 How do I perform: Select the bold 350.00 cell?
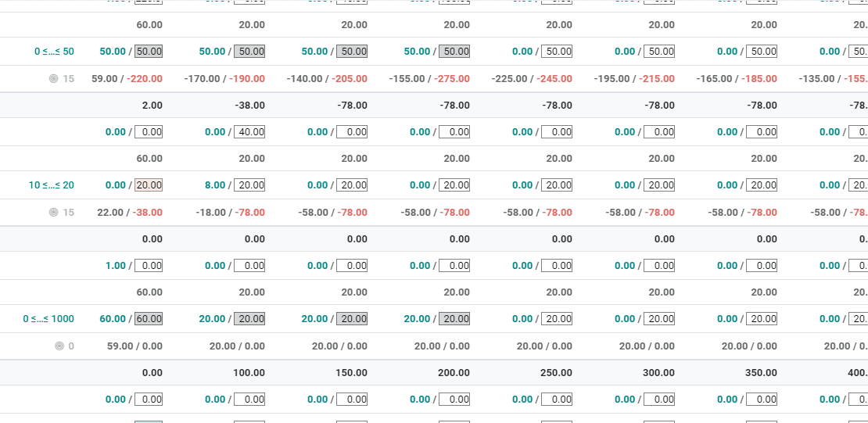point(761,373)
